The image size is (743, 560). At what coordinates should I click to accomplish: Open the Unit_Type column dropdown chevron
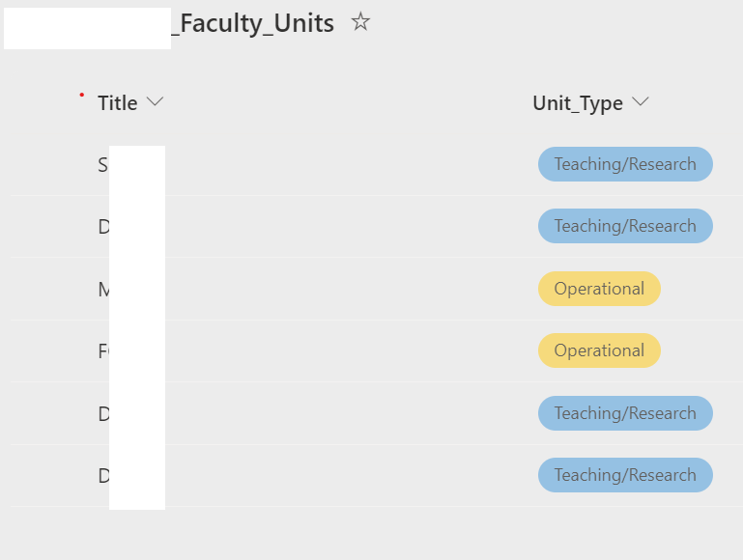pos(640,102)
